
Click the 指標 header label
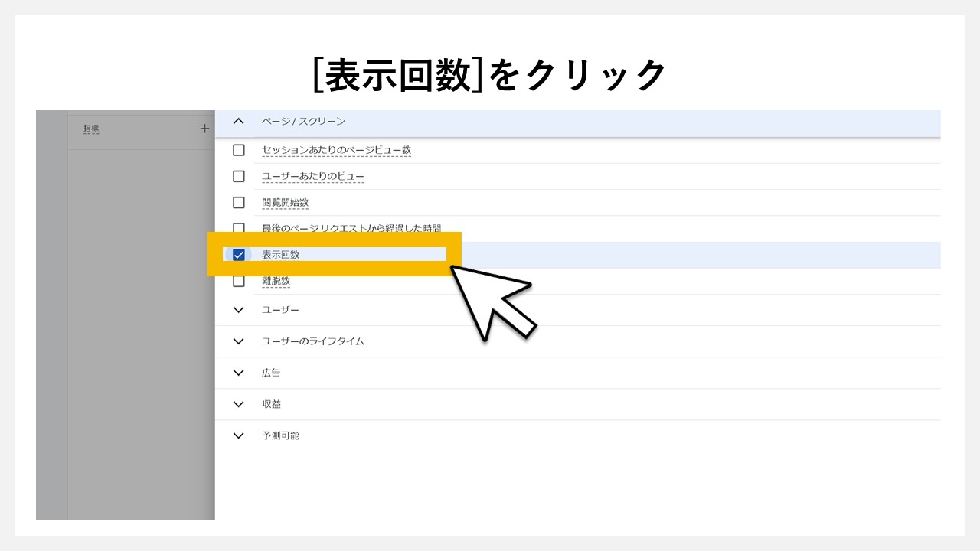[x=92, y=129]
